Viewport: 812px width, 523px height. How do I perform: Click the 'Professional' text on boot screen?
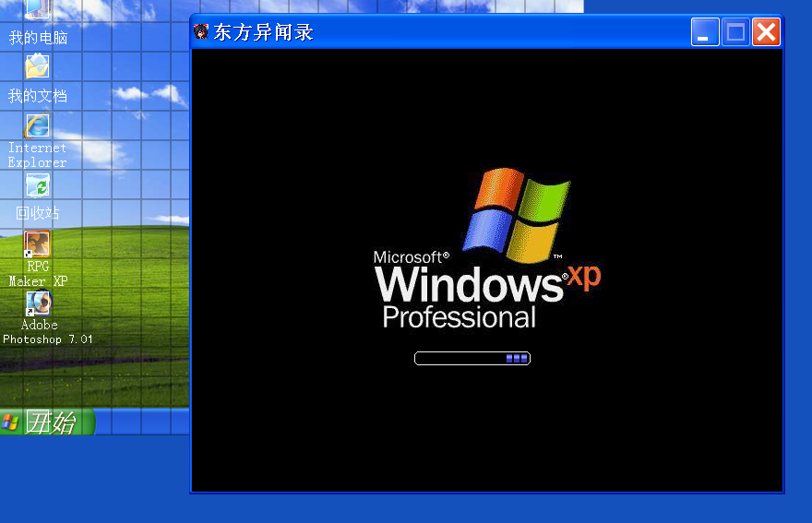pyautogui.click(x=459, y=317)
